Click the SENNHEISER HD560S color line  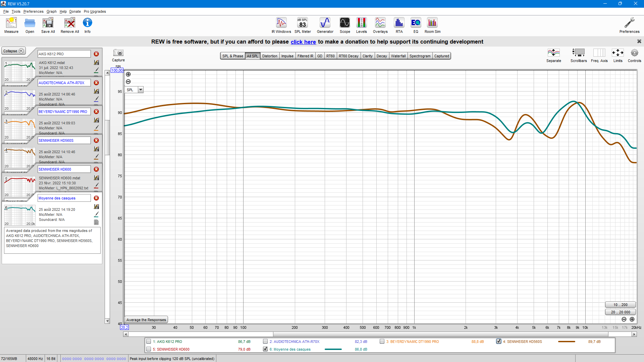coord(567,342)
